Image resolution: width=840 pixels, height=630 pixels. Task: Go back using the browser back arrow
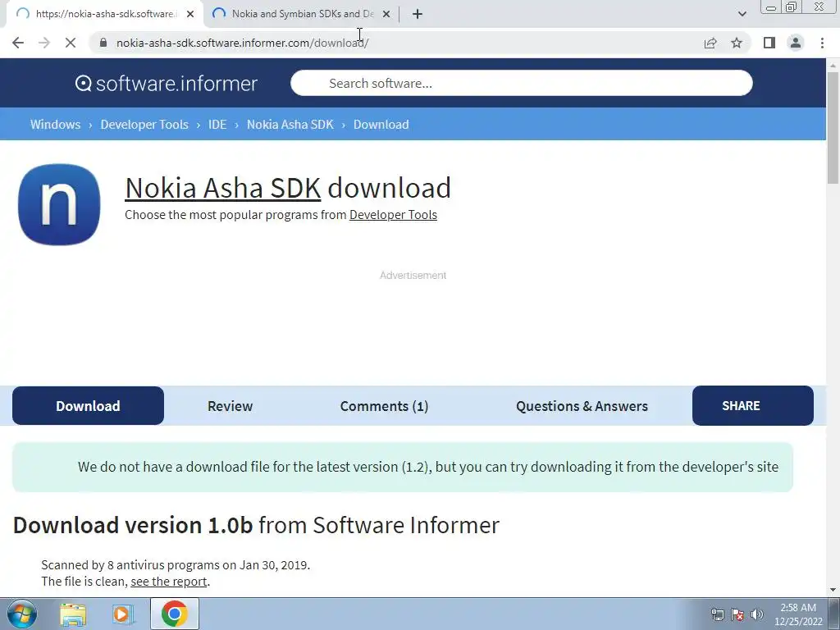[18, 43]
